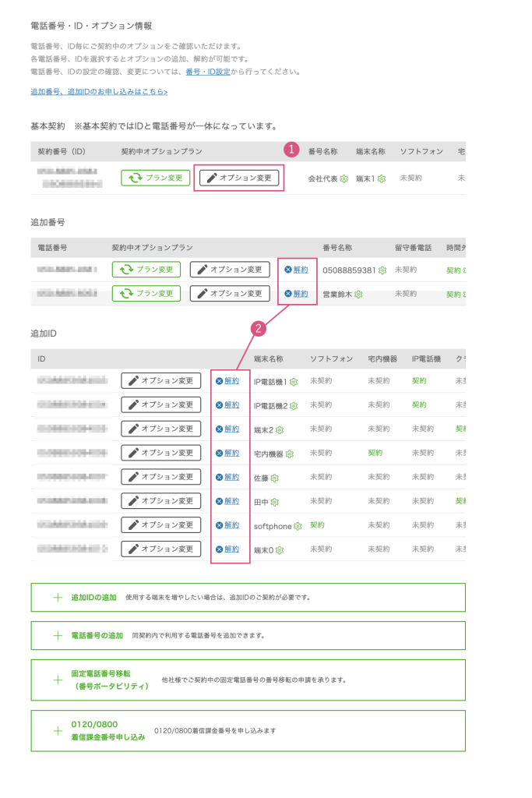Click gear icon next to 会社代表
Image resolution: width=532 pixels, height=798 pixels.
tap(344, 178)
